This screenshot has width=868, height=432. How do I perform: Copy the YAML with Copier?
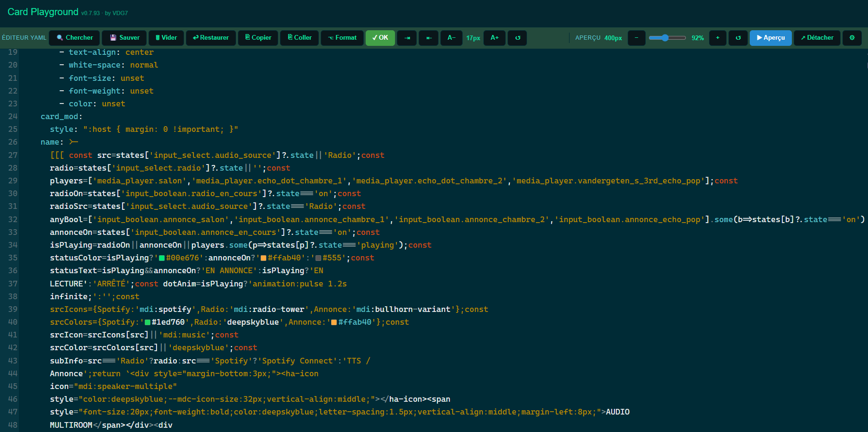pos(258,38)
